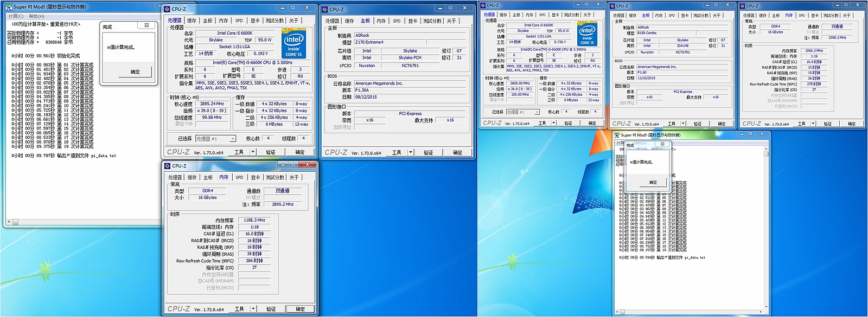Image resolution: width=868 pixels, height=317 pixels.
Task: Click the x 39.0 ( 8 - 39 ) multiplier field
Action: (212, 111)
